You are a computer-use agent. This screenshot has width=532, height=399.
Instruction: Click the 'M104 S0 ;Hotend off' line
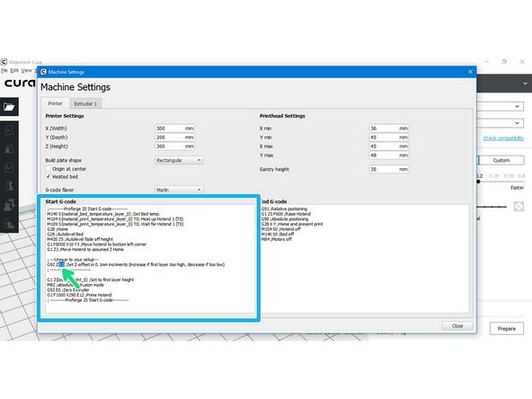click(281, 229)
